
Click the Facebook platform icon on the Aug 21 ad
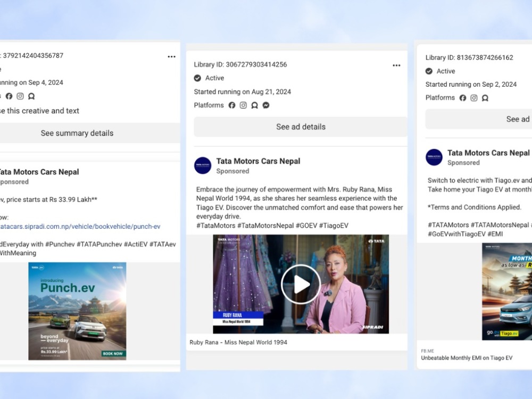pyautogui.click(x=232, y=105)
